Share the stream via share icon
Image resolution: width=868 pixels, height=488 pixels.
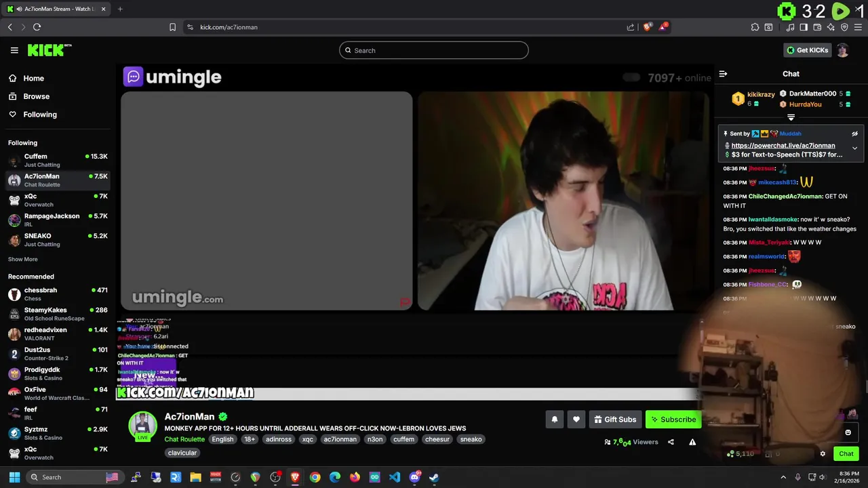(671, 442)
